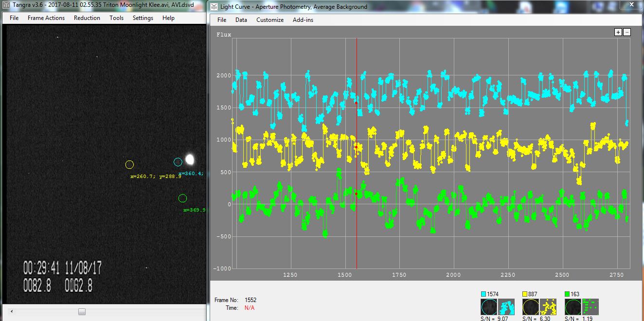Screen dimensions: 644x321
Task: Open the Data menu in Light Curve
Action: tap(241, 20)
